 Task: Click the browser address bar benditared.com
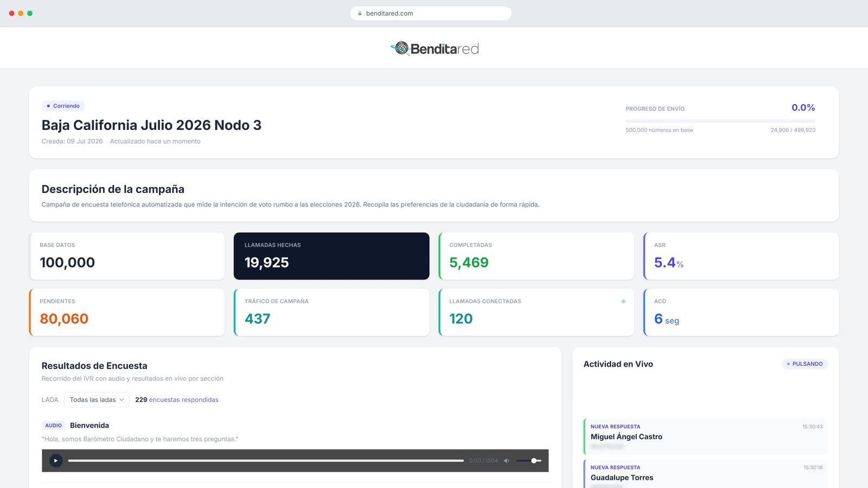(431, 14)
